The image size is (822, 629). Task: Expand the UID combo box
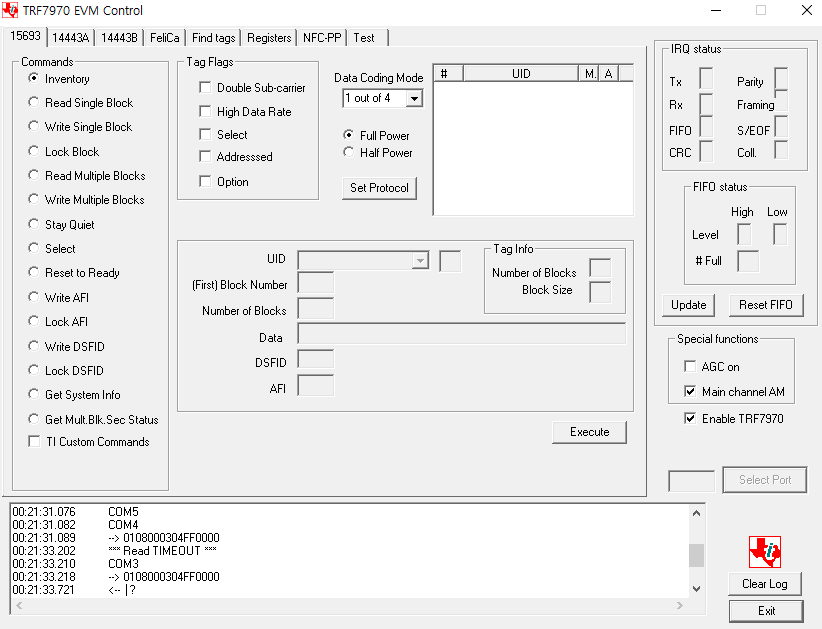(420, 261)
